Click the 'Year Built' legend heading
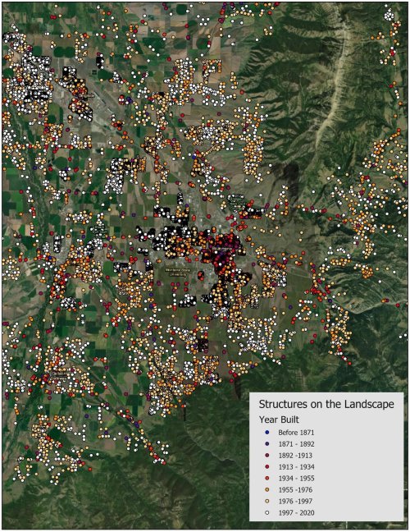Image resolution: width=410 pixels, height=532 pixels. point(279,420)
